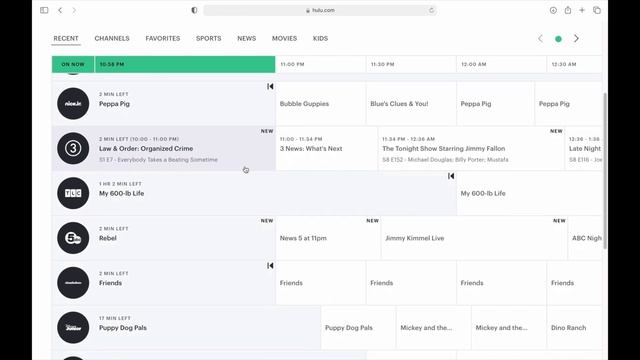Switch to the Recent tab
This screenshot has width=640, height=360.
66,38
